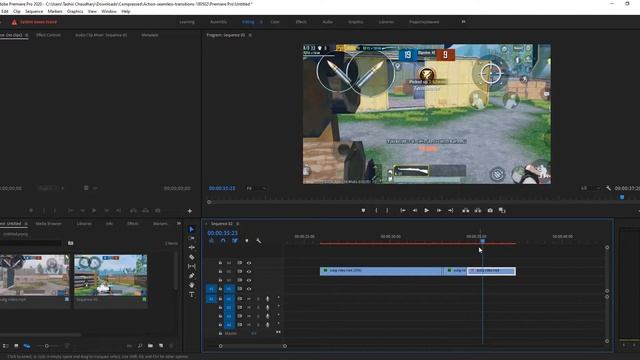Switch to Effect Controls tab
The height and width of the screenshot is (360, 640).
[48, 35]
